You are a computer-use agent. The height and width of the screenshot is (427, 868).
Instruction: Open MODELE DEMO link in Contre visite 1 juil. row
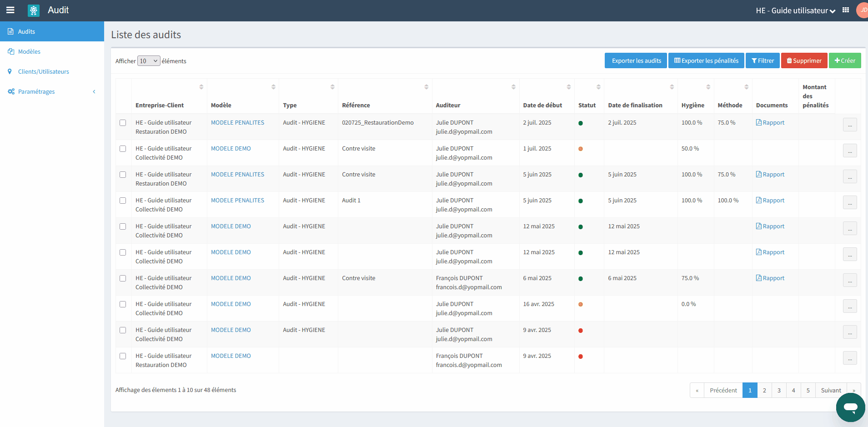tap(231, 149)
